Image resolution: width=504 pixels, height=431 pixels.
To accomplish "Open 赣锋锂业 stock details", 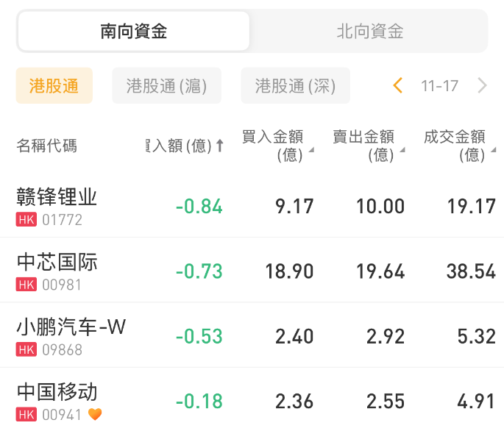I will click(x=57, y=197).
